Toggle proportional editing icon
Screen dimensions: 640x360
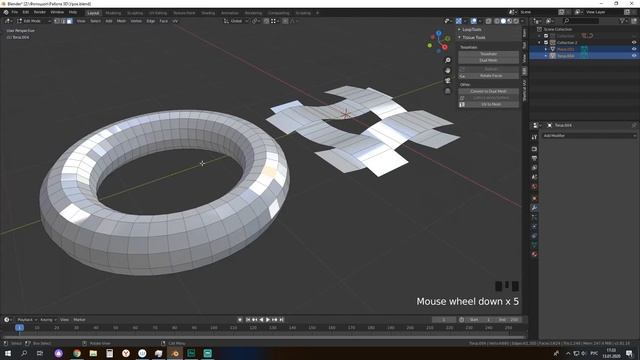click(x=285, y=21)
